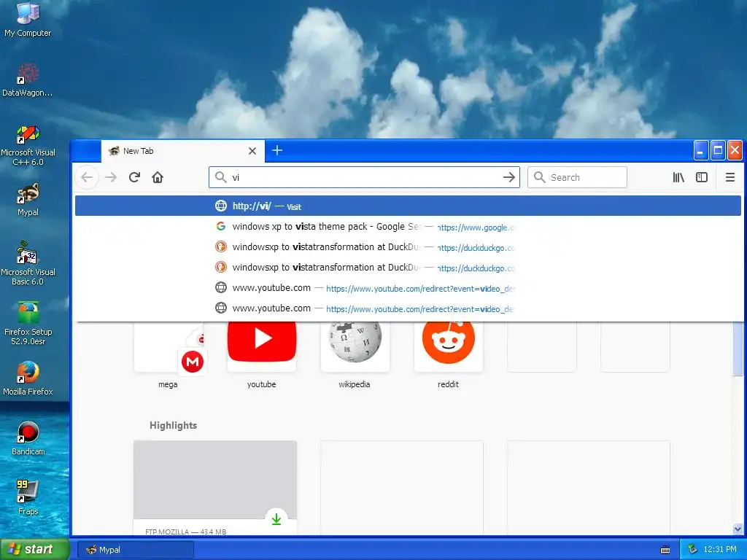This screenshot has height=560, width=747.
Task: Click inside the address bar containing "vi"
Action: click(365, 178)
